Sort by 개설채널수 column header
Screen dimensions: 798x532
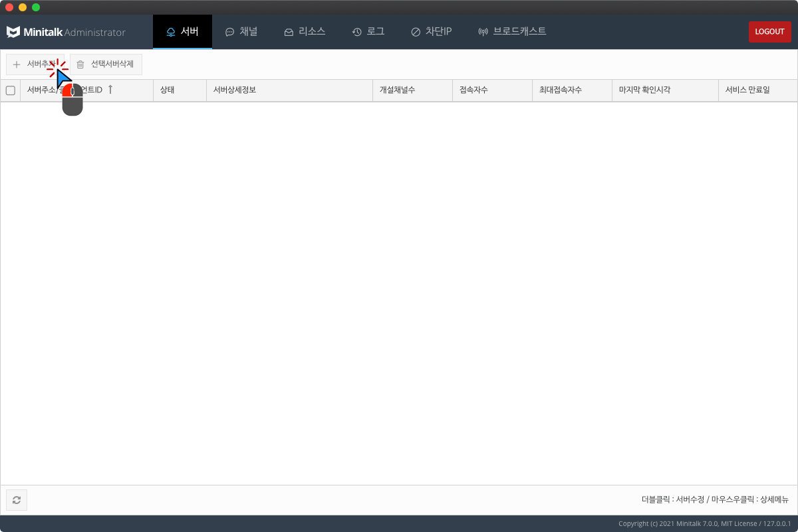(x=412, y=90)
